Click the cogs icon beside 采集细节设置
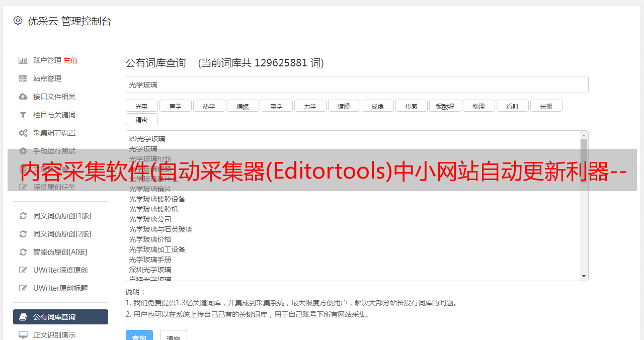This screenshot has width=644, height=340. tap(23, 133)
